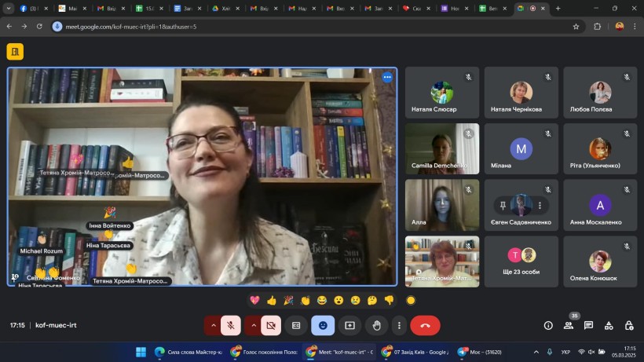Send the thumbs up reaction

[272, 301]
